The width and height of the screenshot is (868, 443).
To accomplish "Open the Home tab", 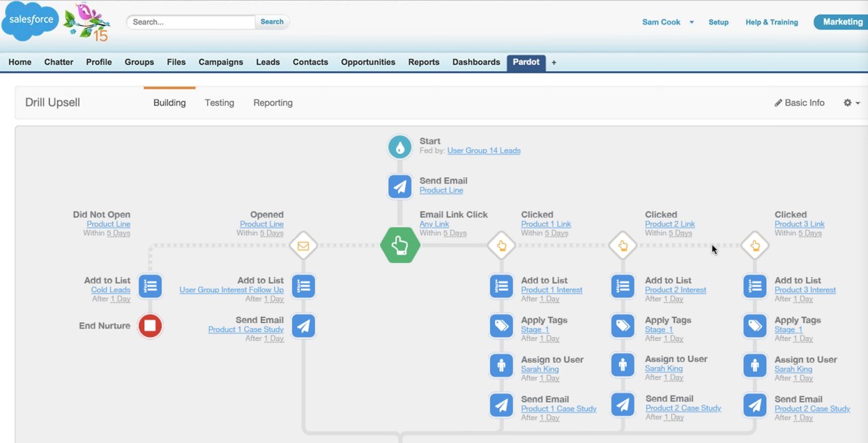I will tap(20, 62).
